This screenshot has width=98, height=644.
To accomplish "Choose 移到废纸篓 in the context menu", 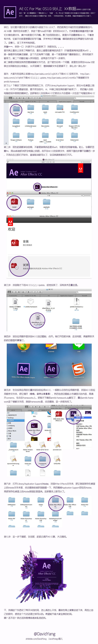I will [80, 421].
